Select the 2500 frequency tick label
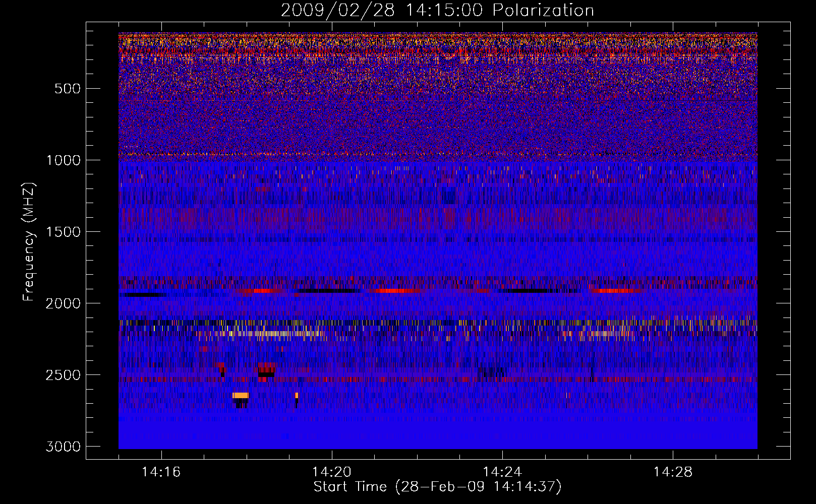816x504 pixels. pos(63,375)
